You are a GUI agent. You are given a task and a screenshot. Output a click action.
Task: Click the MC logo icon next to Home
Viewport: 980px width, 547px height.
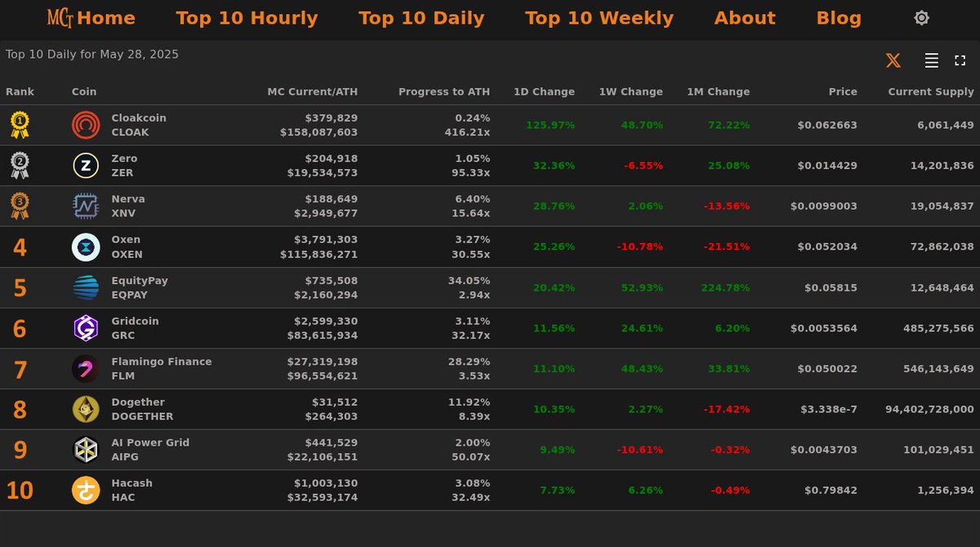tap(60, 18)
